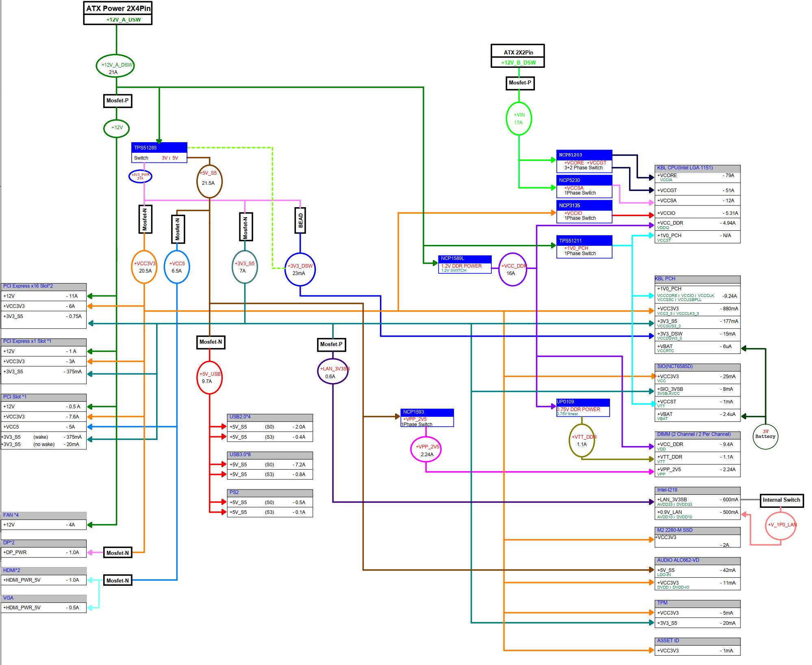This screenshot has width=812, height=665.
Task: Select the +5V_USB 9.7A ellipse
Action: click(209, 377)
